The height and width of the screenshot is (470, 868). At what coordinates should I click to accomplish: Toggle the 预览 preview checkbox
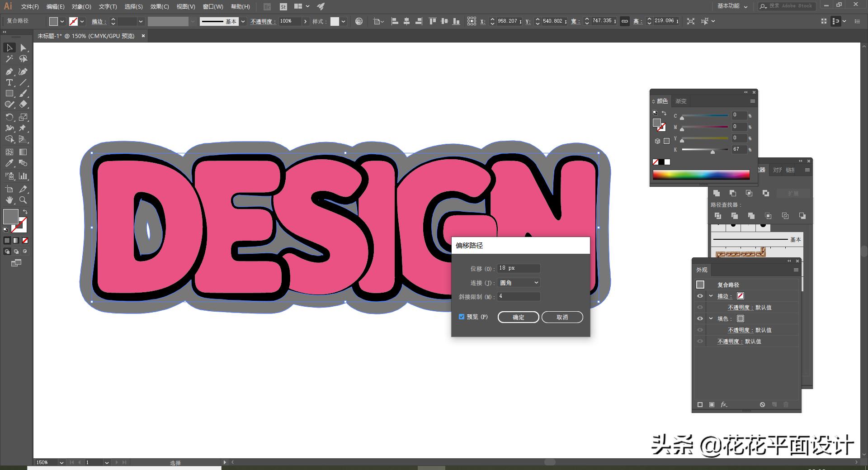(462, 317)
